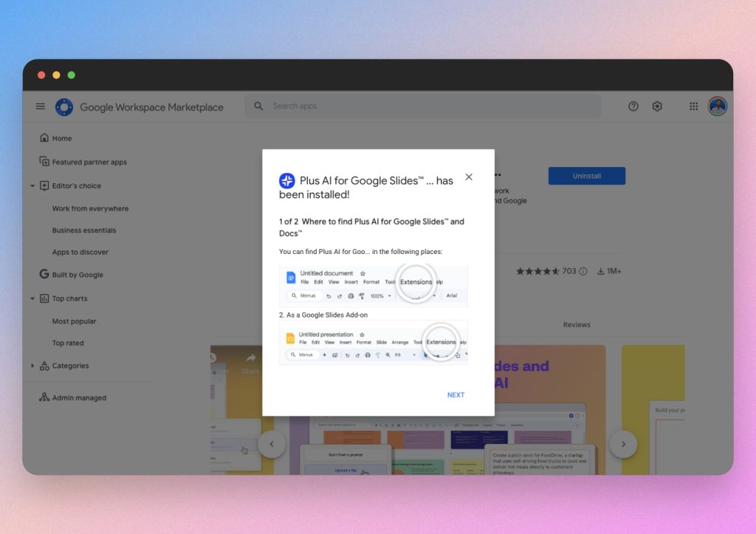The image size is (756, 534).
Task: Click the Categories shapes icon
Action: [x=44, y=366]
